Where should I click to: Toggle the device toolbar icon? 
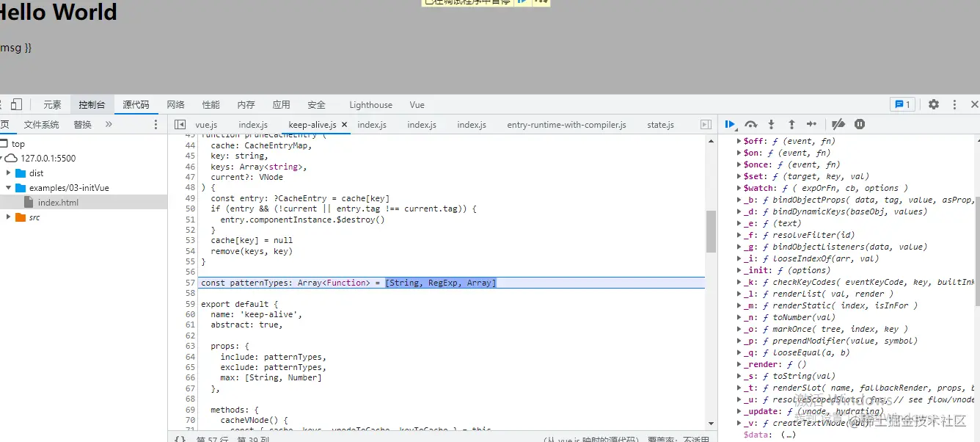pos(16,104)
